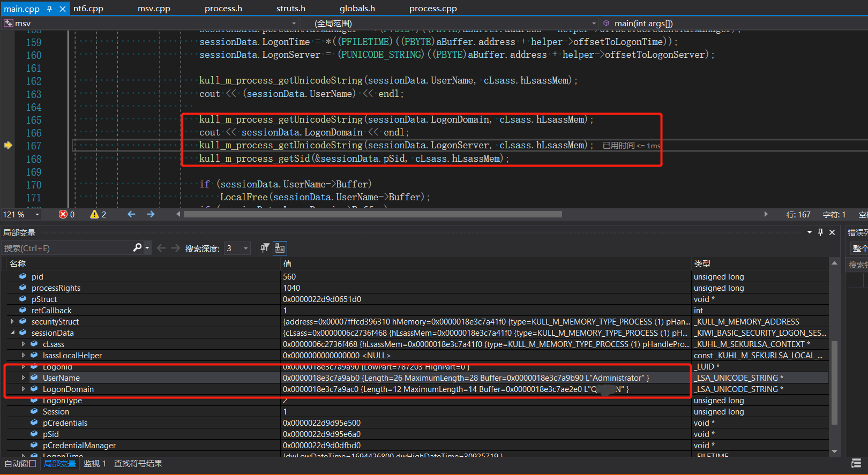Switch to the 自动窗口 tab

(20, 463)
